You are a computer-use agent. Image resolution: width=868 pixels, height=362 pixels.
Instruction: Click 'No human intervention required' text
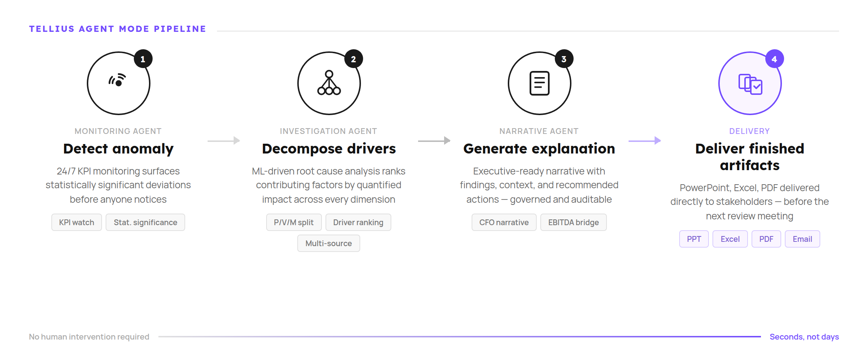click(x=89, y=337)
